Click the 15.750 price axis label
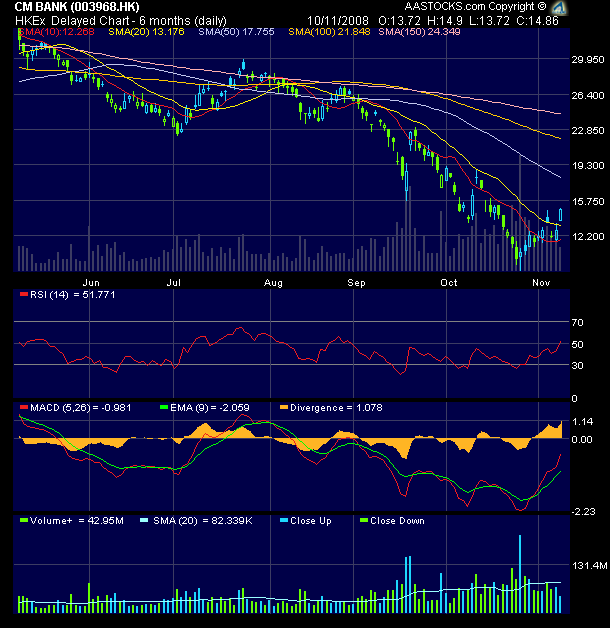 (588, 201)
